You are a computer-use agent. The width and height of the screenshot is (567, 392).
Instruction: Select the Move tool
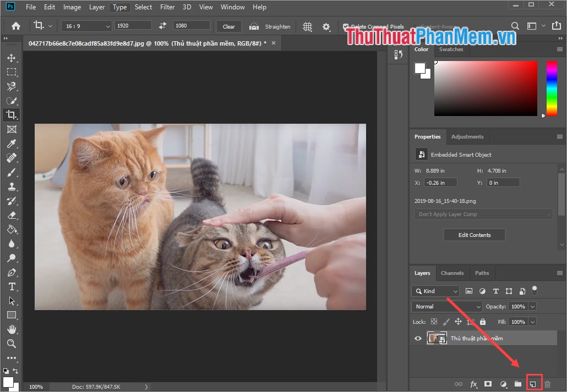[x=12, y=57]
